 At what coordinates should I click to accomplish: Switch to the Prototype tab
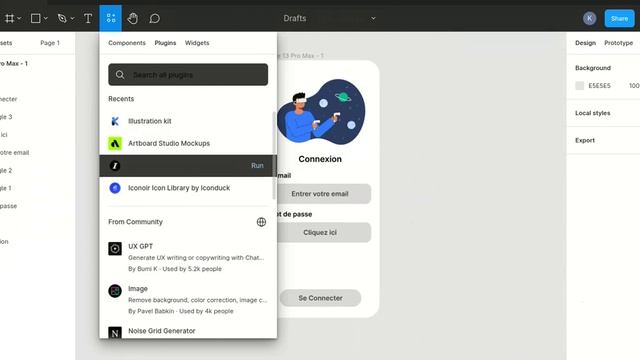[x=618, y=43]
